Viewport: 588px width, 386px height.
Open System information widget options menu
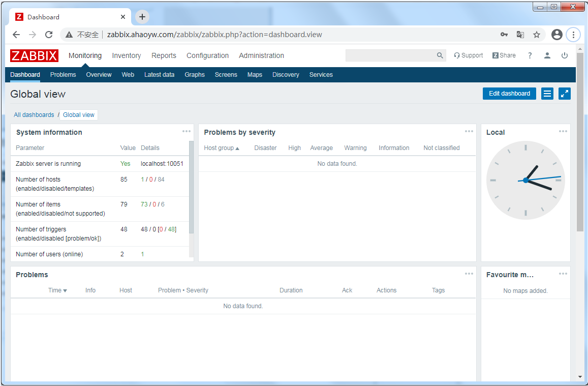click(x=187, y=132)
